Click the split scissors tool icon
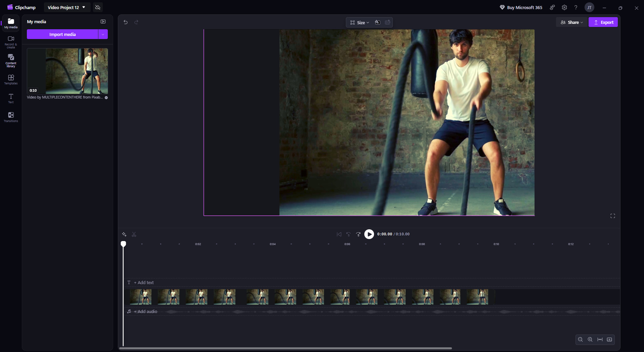 [x=134, y=234]
